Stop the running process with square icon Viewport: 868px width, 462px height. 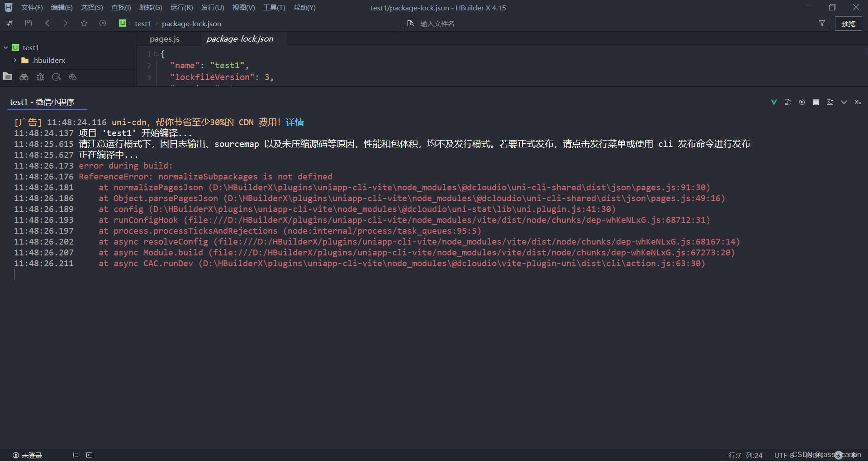pyautogui.click(x=816, y=102)
